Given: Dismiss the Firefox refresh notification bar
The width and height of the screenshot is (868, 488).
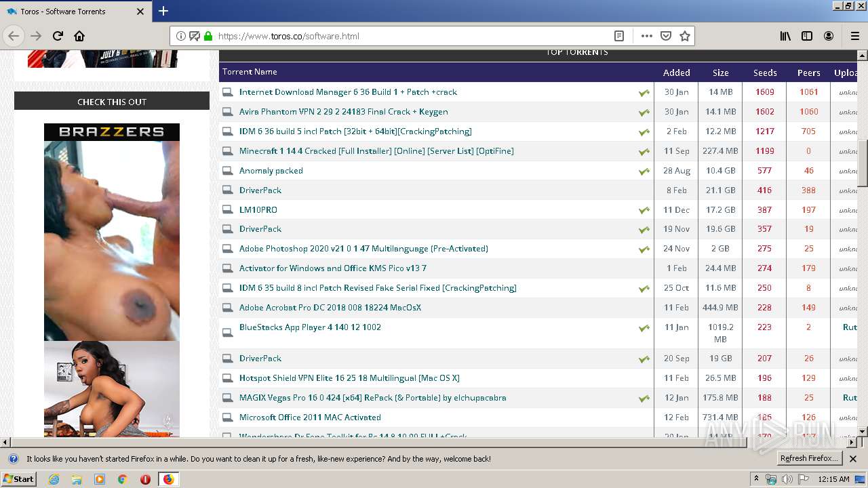Looking at the screenshot, I should point(853,459).
